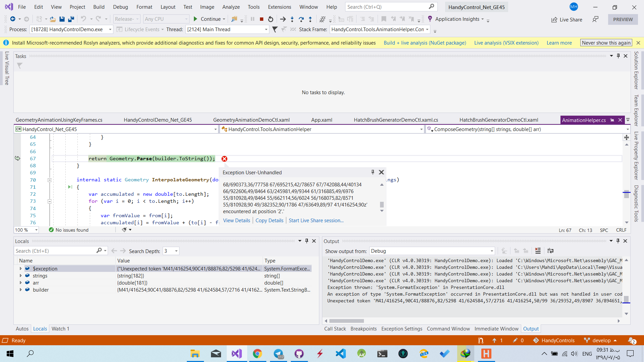Click the Live Share button
The image size is (644, 362).
(x=567, y=19)
